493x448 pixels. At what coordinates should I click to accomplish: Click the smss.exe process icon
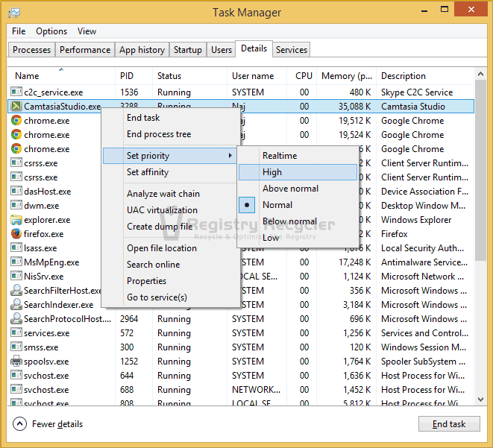(x=16, y=347)
